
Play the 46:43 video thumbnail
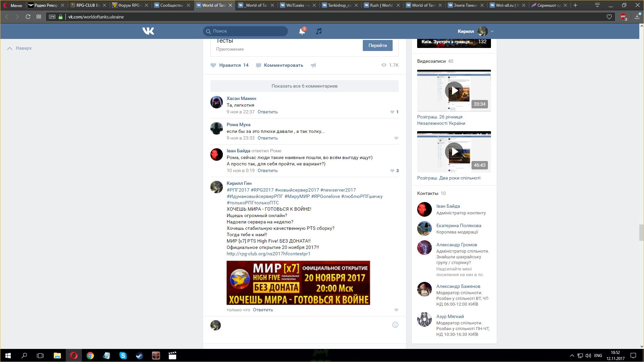[454, 152]
